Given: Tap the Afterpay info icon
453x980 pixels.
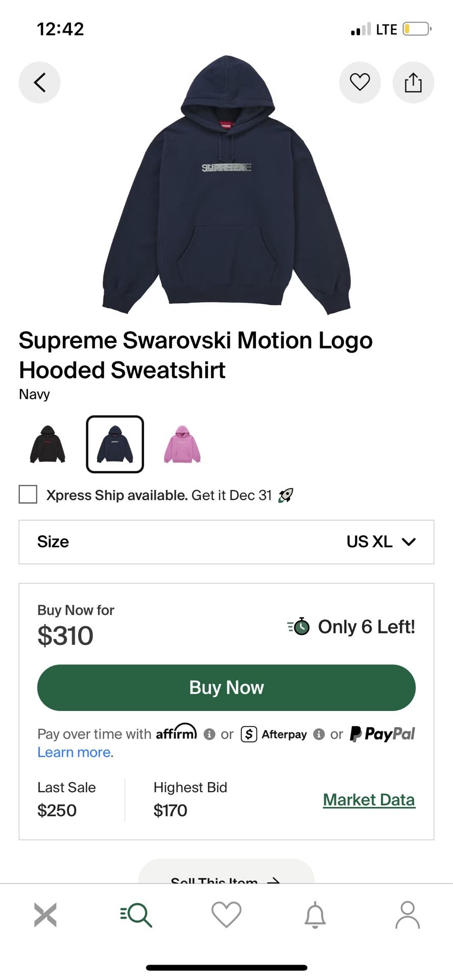Looking at the screenshot, I should (x=319, y=734).
